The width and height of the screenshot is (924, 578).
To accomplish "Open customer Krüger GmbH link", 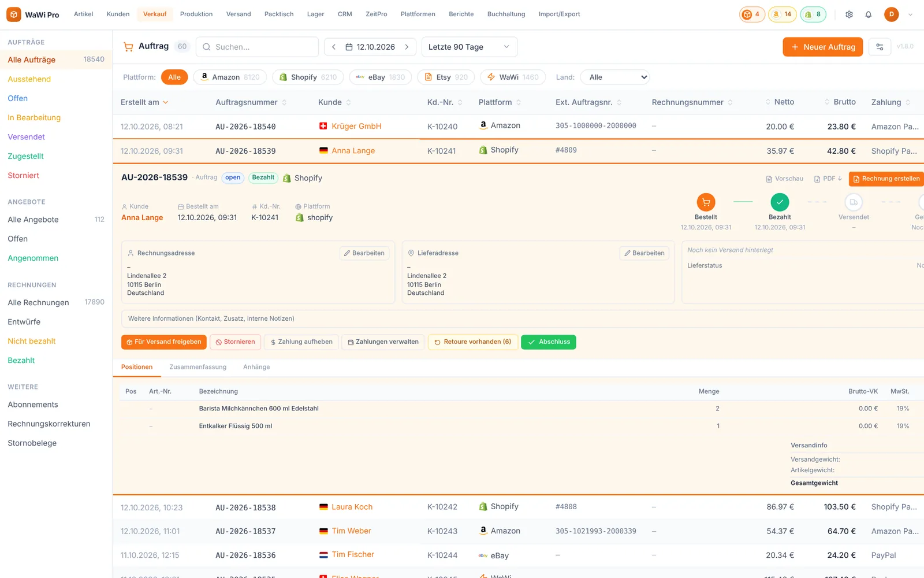I will click(356, 126).
